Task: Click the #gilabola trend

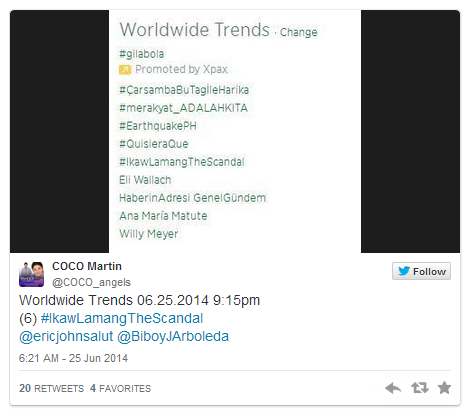Action: tap(142, 54)
